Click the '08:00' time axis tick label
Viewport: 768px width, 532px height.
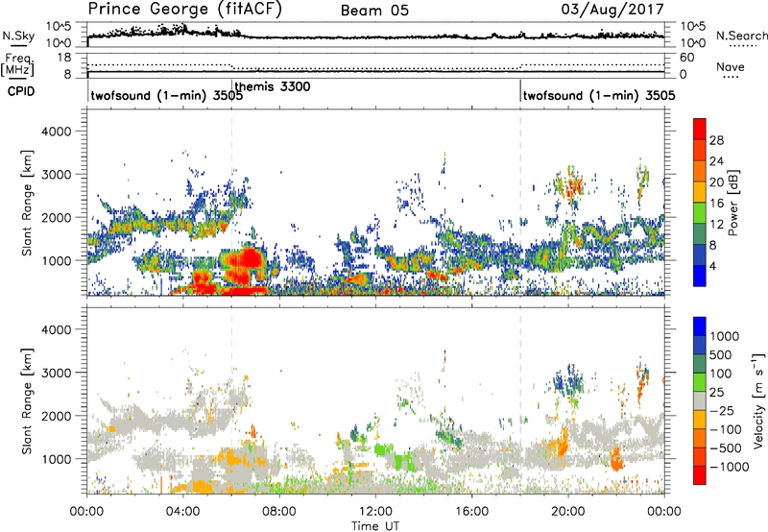pos(279,512)
